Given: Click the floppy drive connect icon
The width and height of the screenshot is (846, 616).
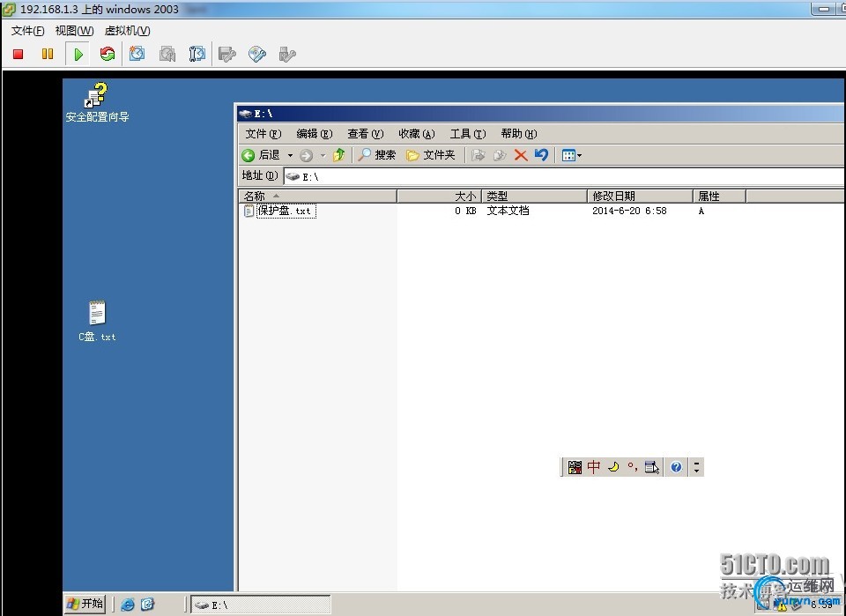Looking at the screenshot, I should (227, 54).
